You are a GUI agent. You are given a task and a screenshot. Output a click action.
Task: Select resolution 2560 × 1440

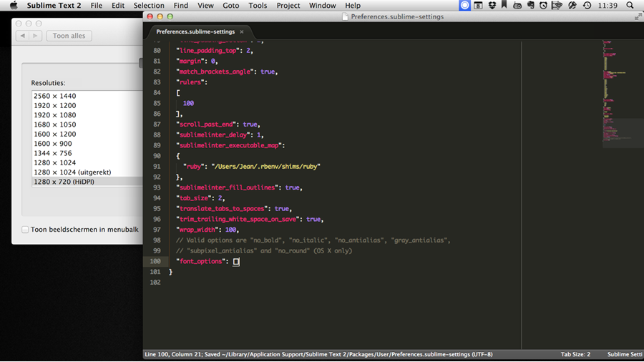click(x=87, y=96)
